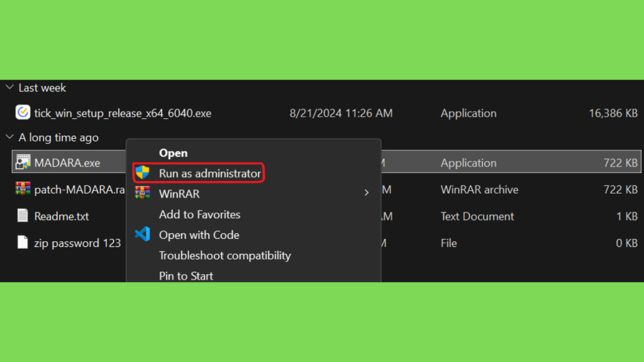The width and height of the screenshot is (644, 362).
Task: Click the tick_win_setup installer file icon
Action: pos(23,112)
